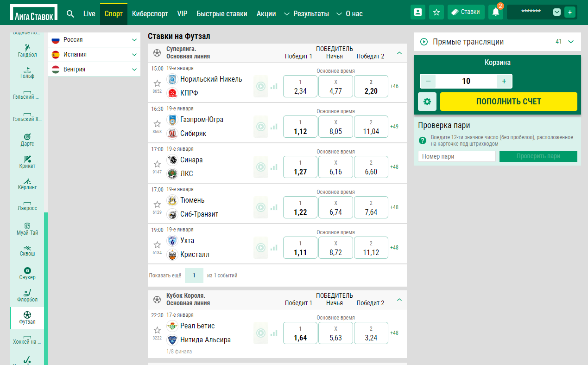This screenshot has height=365, width=588.
Task: Open the search magnifier icon
Action: pyautogui.click(x=70, y=13)
